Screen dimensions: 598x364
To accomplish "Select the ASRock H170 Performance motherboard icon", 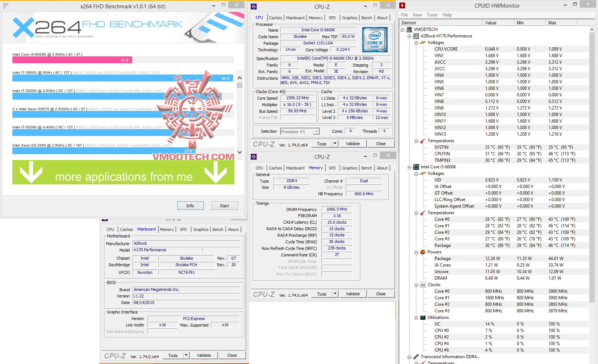I will 416,36.
